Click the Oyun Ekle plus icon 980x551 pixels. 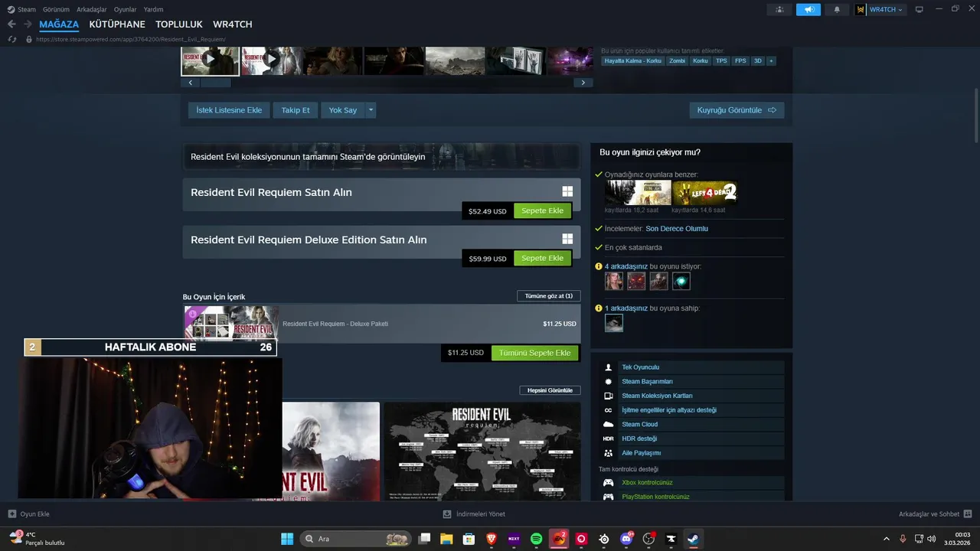point(12,514)
